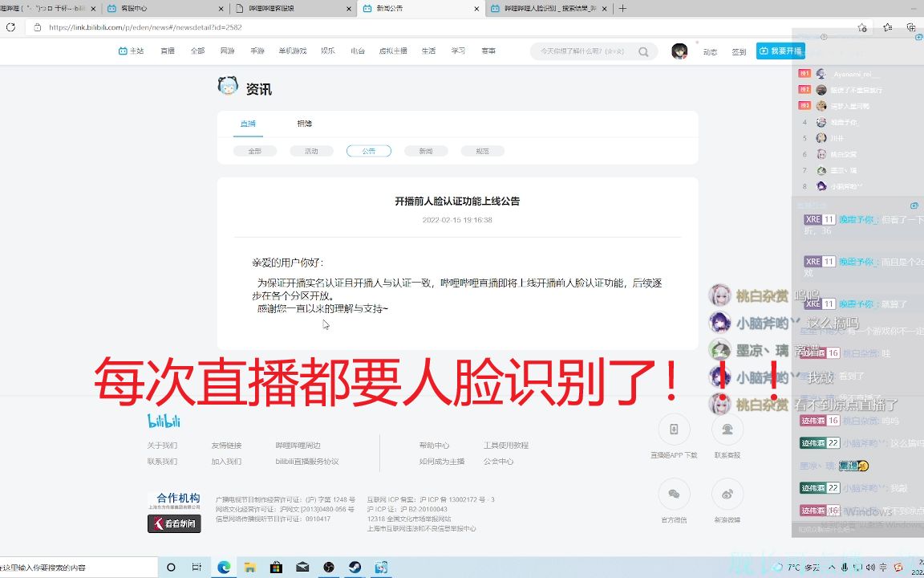This screenshot has height=578, width=924.
Task: Collapse the fan rank panel with its chevron
Action: click(x=918, y=37)
